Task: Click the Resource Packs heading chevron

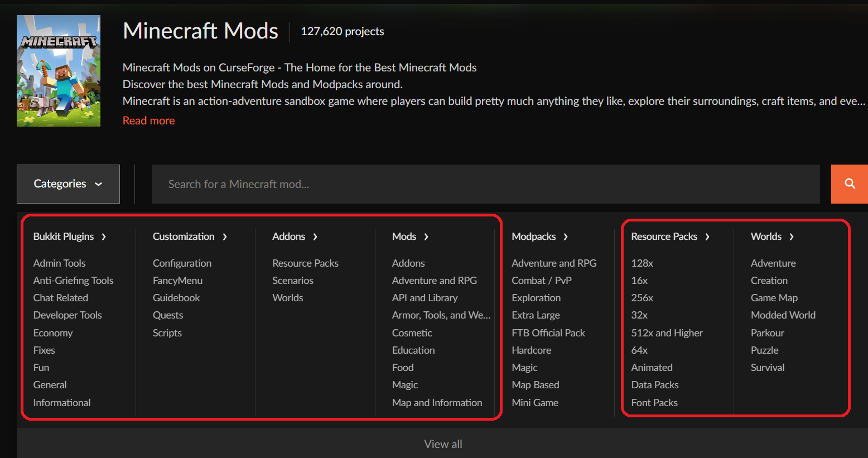Action: 707,237
